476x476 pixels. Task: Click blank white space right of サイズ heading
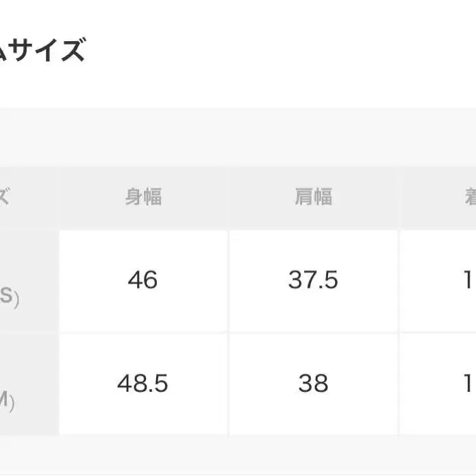[274, 51]
